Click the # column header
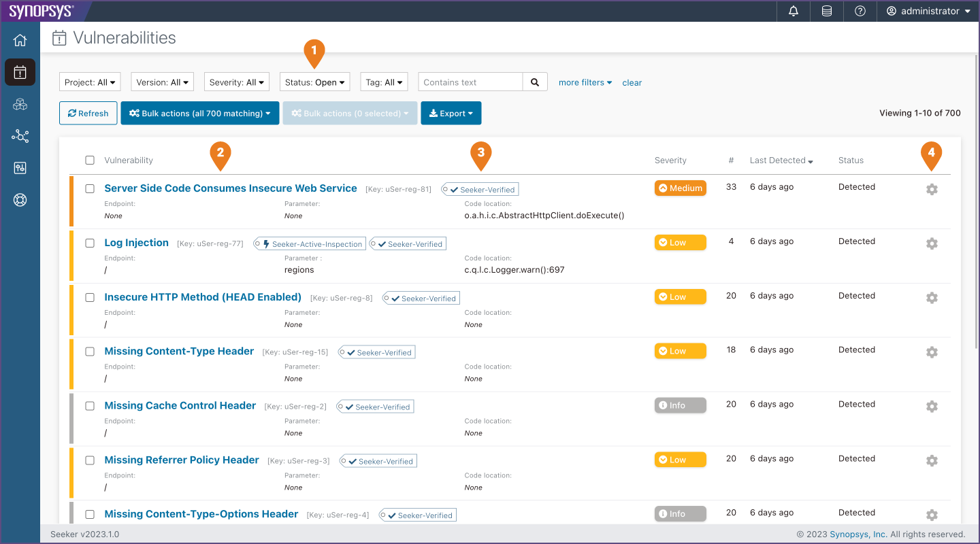Viewport: 980px width, 544px height. tap(731, 160)
